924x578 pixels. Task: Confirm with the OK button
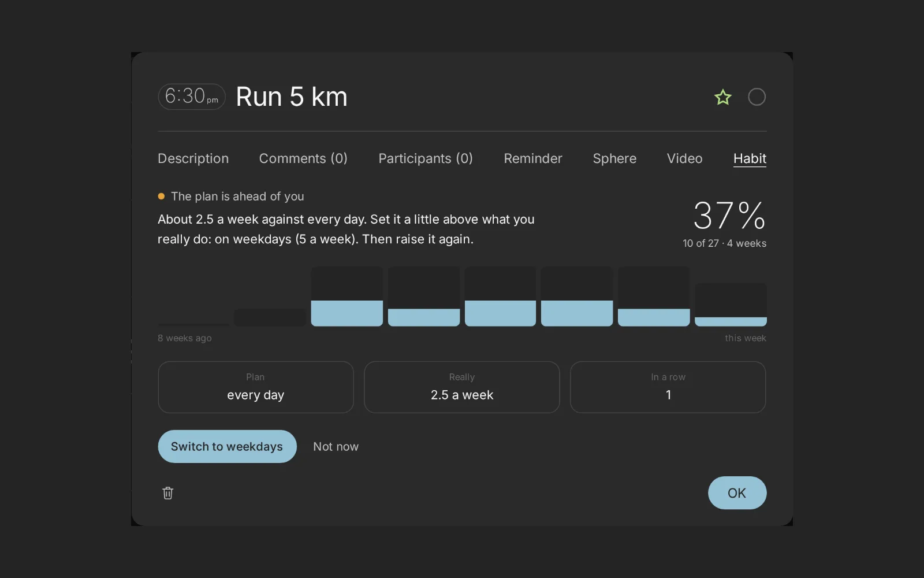pyautogui.click(x=737, y=492)
